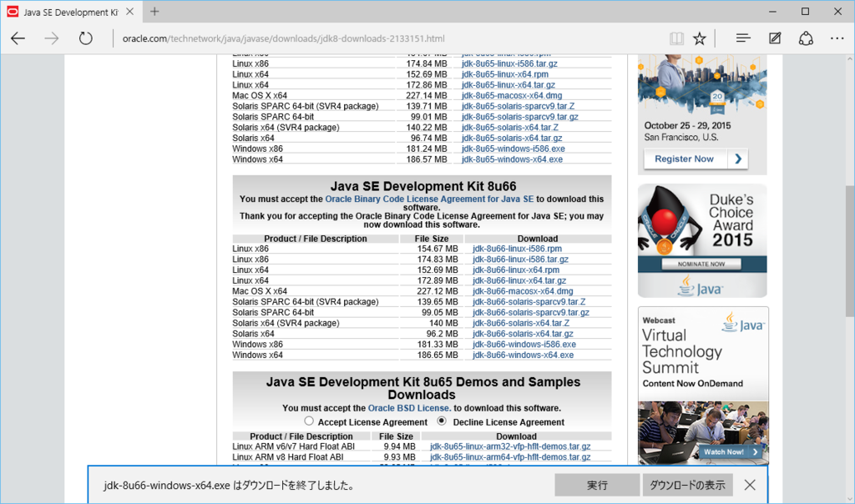The image size is (855, 504).
Task: Download jdk-8u66-linux-i586.tar.gz
Action: point(520,260)
